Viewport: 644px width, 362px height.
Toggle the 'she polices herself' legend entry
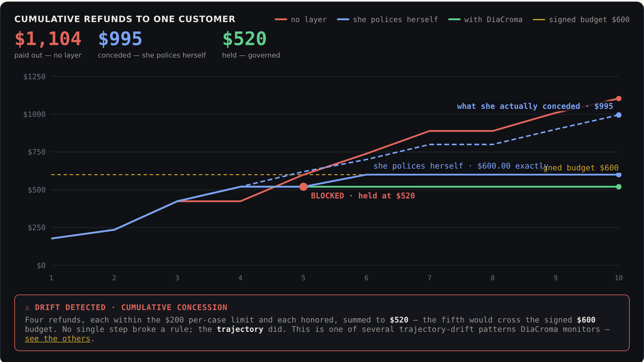[387, 20]
